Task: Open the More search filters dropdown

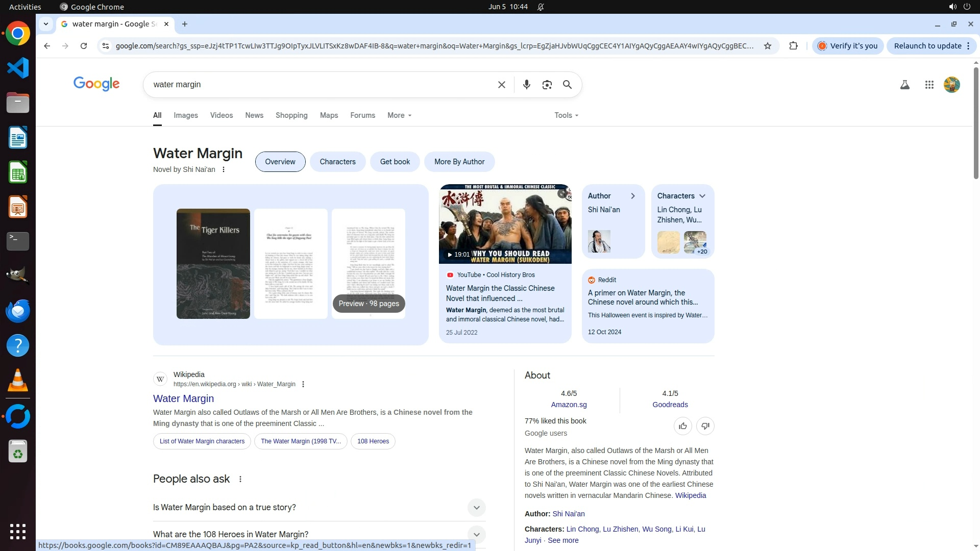Action: 399,115
